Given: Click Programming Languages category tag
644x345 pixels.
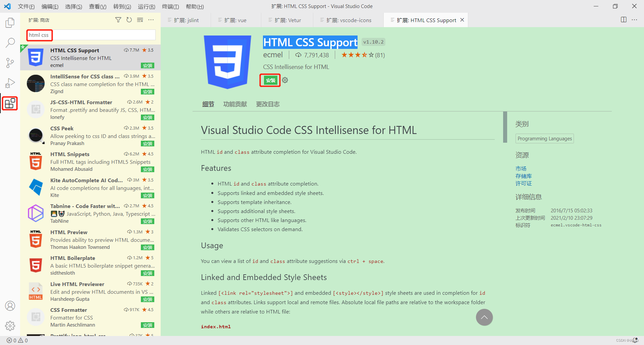Looking at the screenshot, I should 545,139.
